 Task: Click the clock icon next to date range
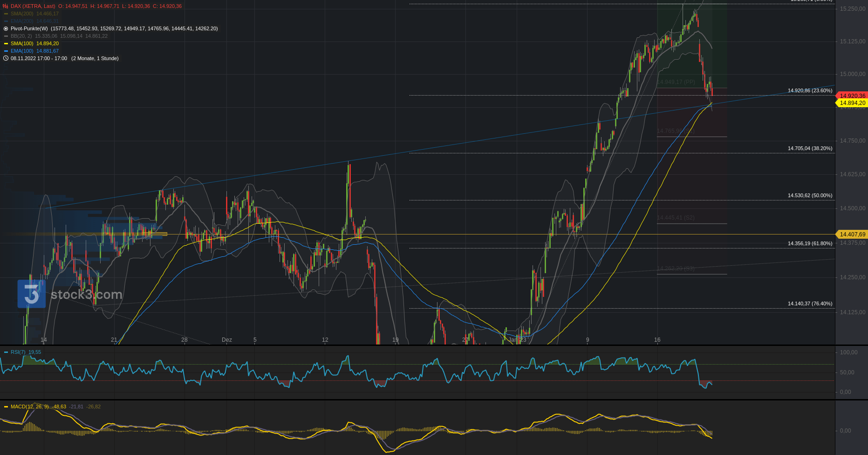6,58
